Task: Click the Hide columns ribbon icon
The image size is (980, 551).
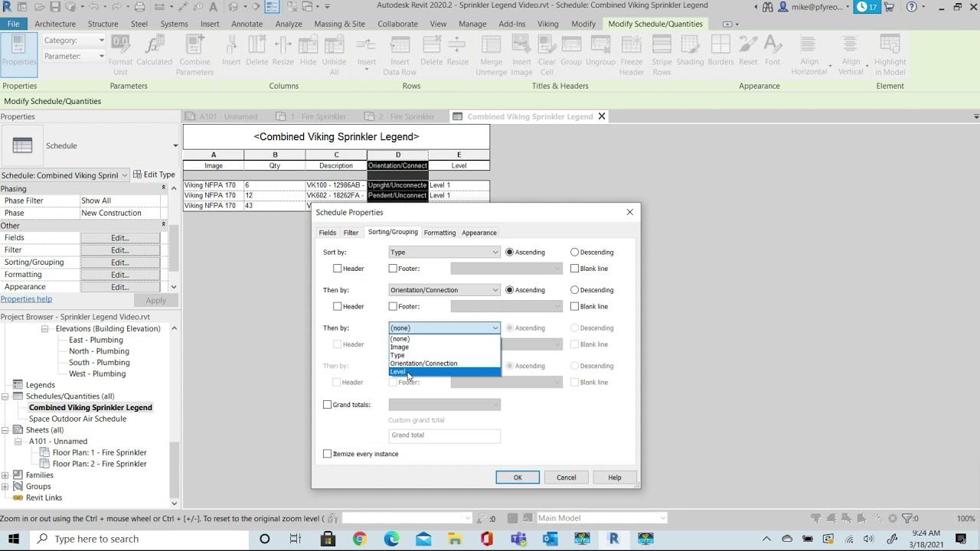Action: (x=308, y=45)
